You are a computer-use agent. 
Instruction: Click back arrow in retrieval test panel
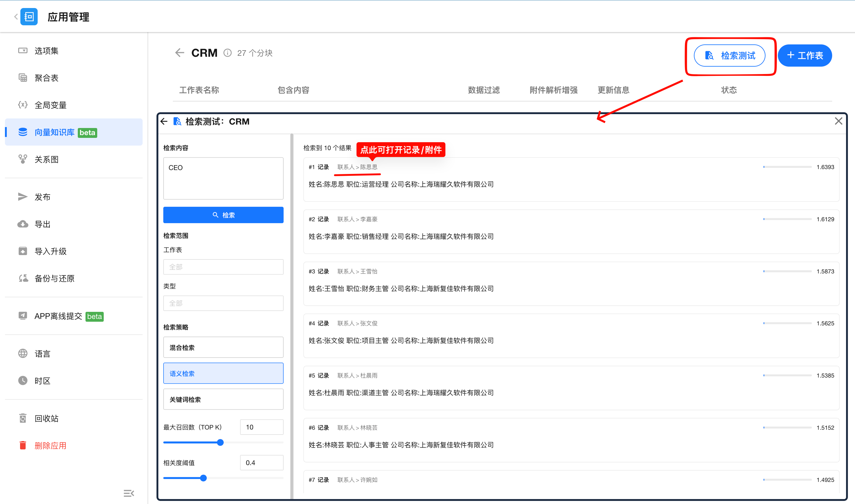point(165,122)
